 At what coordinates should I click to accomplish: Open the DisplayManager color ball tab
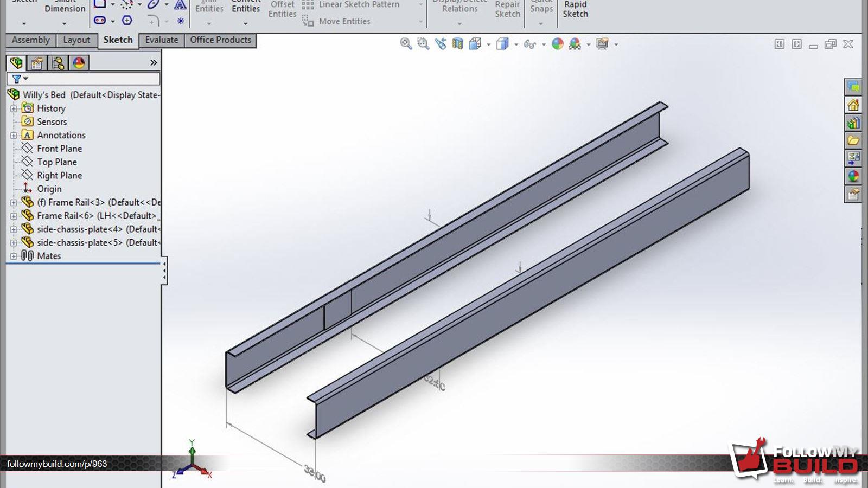(79, 63)
